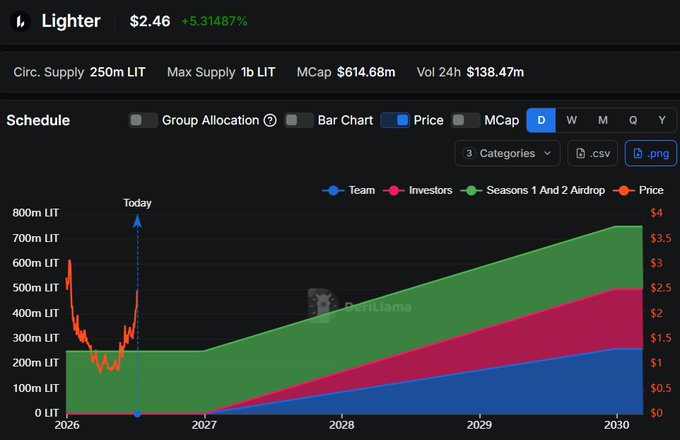Toggle the Price legend marker
Image resolution: width=680 pixels, height=440 pixels.
pyautogui.click(x=624, y=190)
